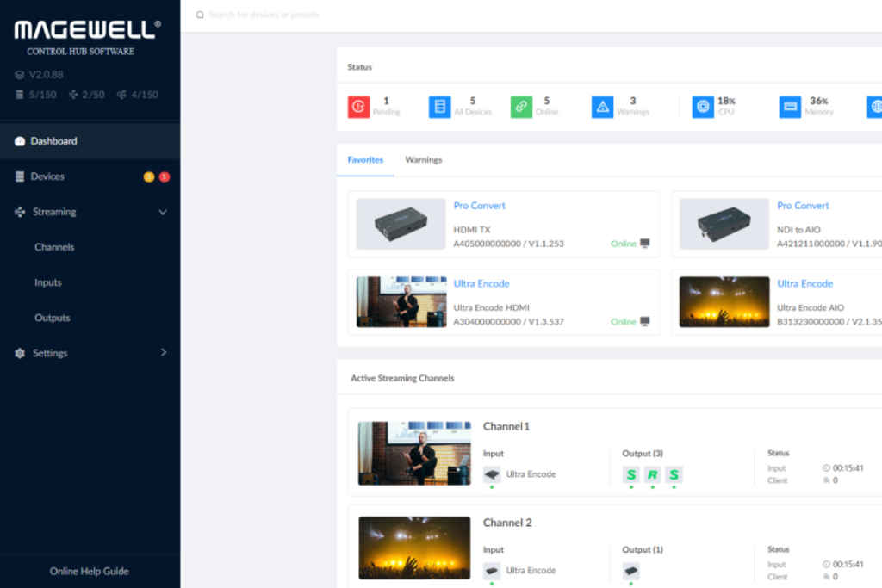
Task: Switch to the Favorites tab
Action: [x=365, y=160]
